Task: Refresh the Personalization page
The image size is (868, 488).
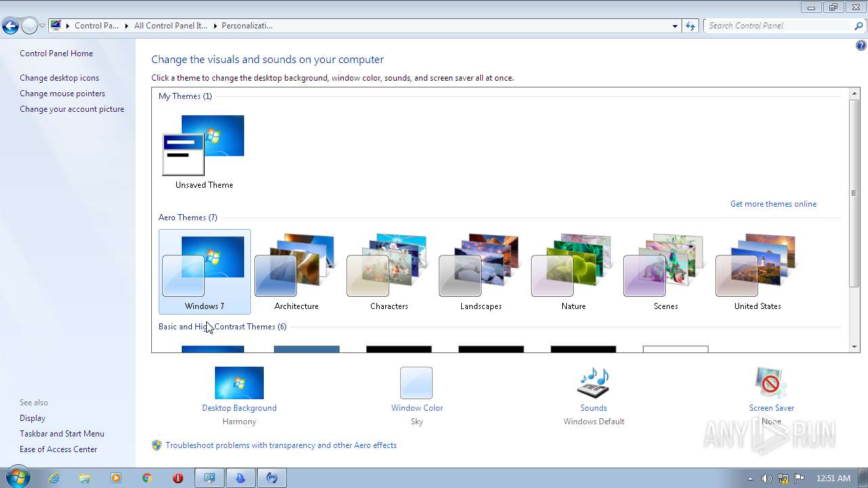Action: (x=690, y=26)
